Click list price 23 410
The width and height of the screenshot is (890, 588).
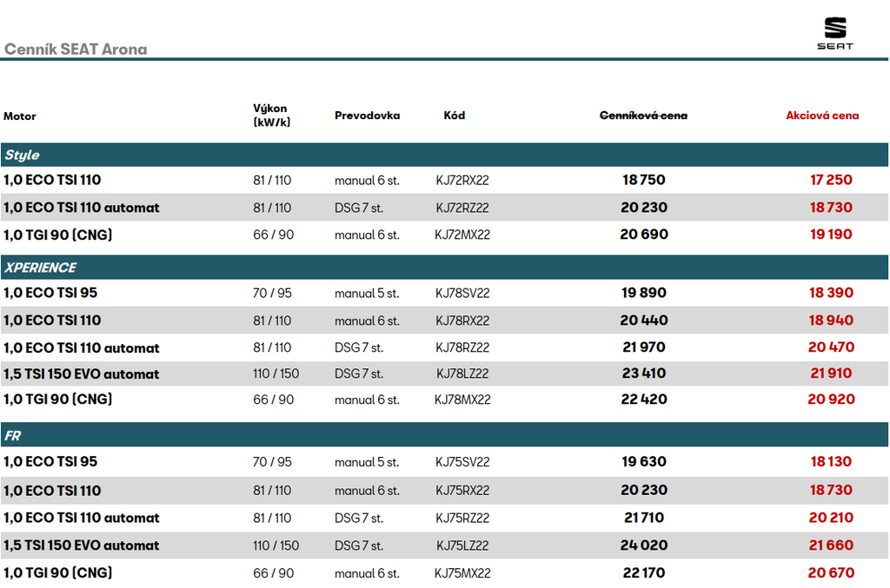[x=644, y=373]
